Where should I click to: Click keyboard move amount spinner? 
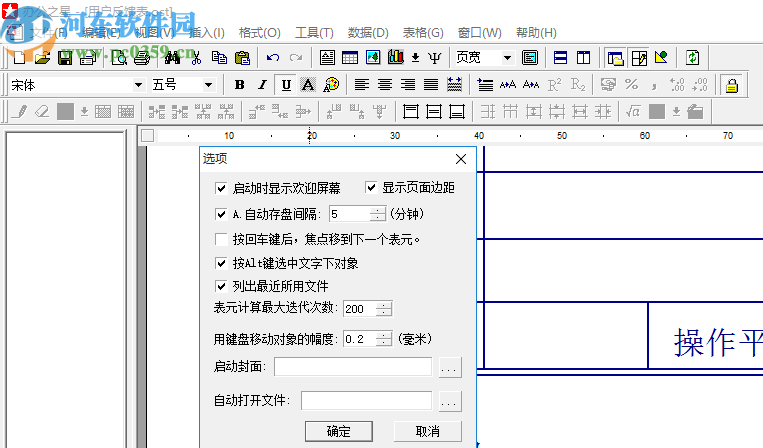pos(384,339)
